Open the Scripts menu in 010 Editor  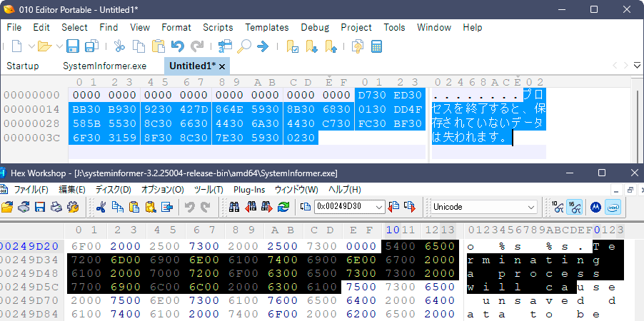(x=218, y=28)
